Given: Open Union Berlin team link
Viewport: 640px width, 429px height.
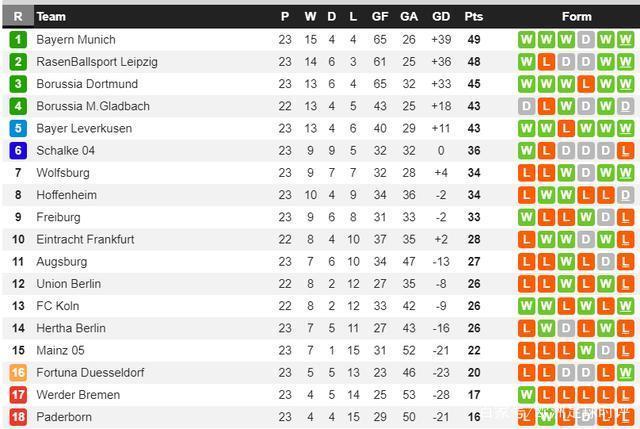Looking at the screenshot, I should point(69,284).
